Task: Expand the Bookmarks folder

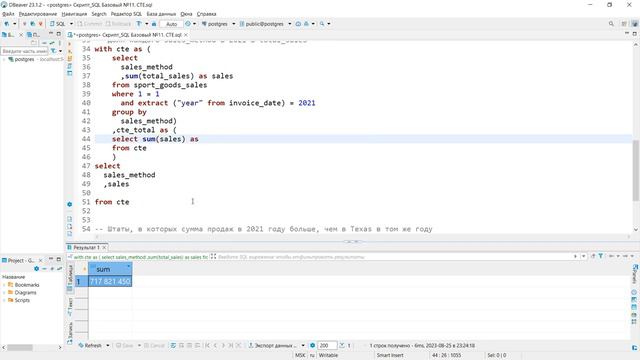Action: point(4,285)
